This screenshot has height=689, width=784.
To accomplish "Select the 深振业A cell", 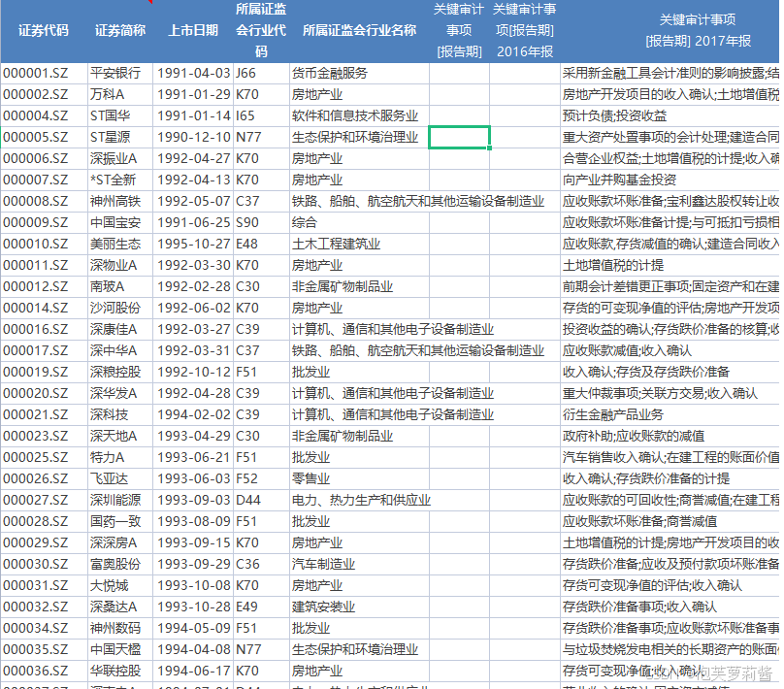I will (x=120, y=158).
